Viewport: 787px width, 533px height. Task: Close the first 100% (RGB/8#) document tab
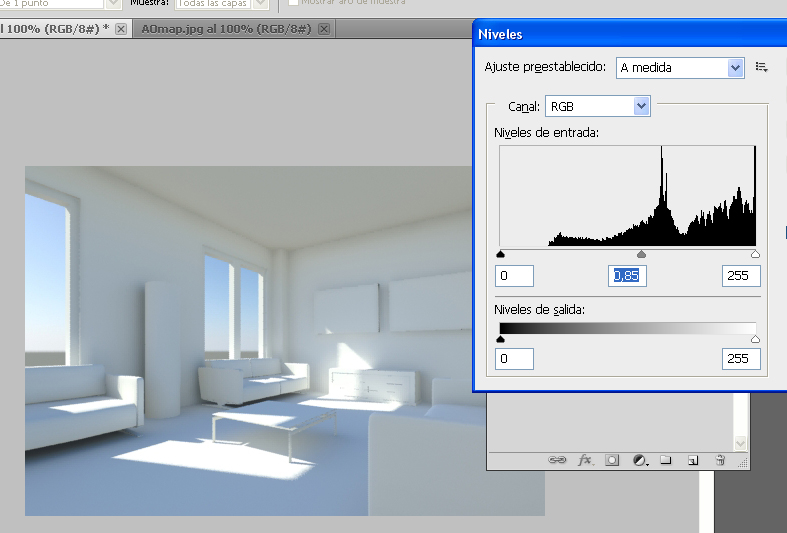click(x=121, y=29)
